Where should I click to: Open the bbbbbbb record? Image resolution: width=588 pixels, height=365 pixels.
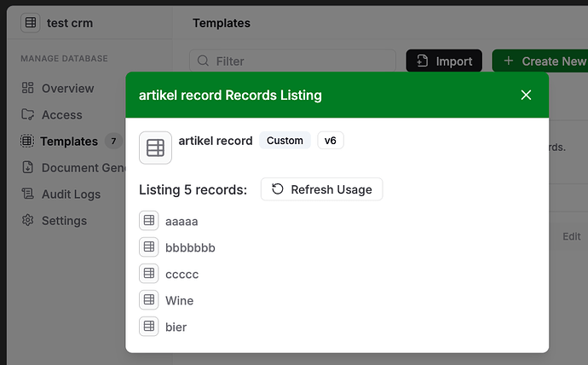(190, 247)
